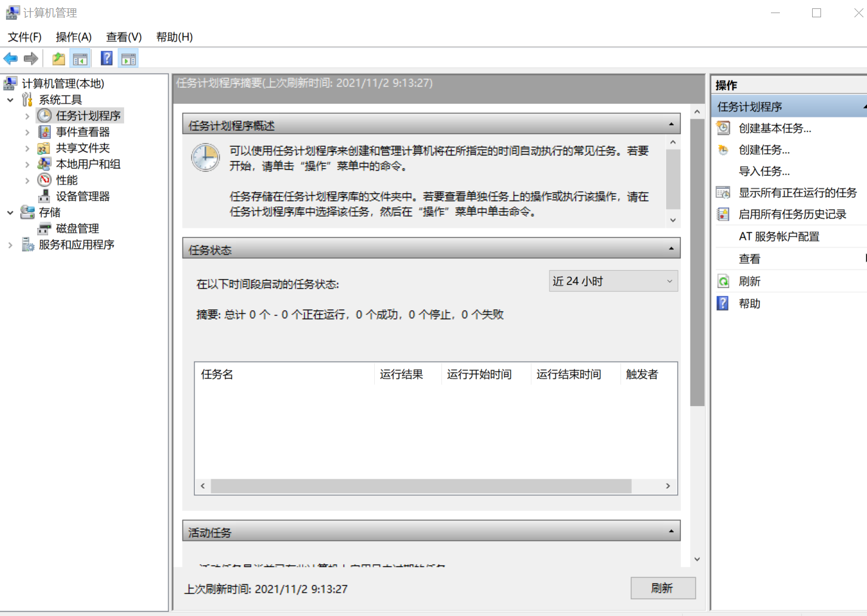Open the 查看 submenu in actions pane

pos(790,259)
